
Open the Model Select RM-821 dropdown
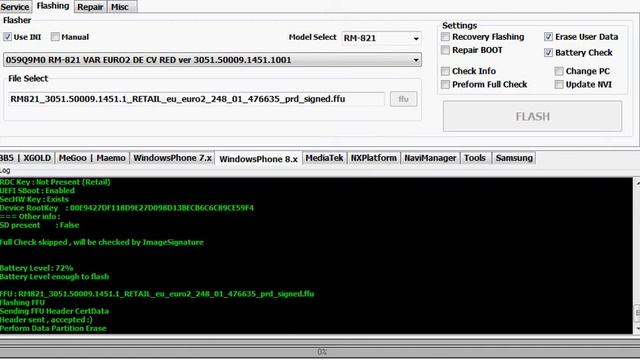[381, 38]
